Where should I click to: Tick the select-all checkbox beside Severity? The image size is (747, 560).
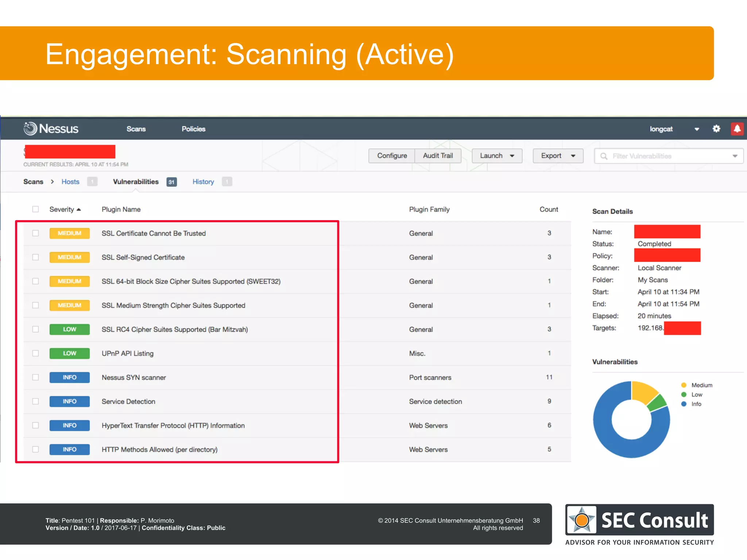[35, 209]
